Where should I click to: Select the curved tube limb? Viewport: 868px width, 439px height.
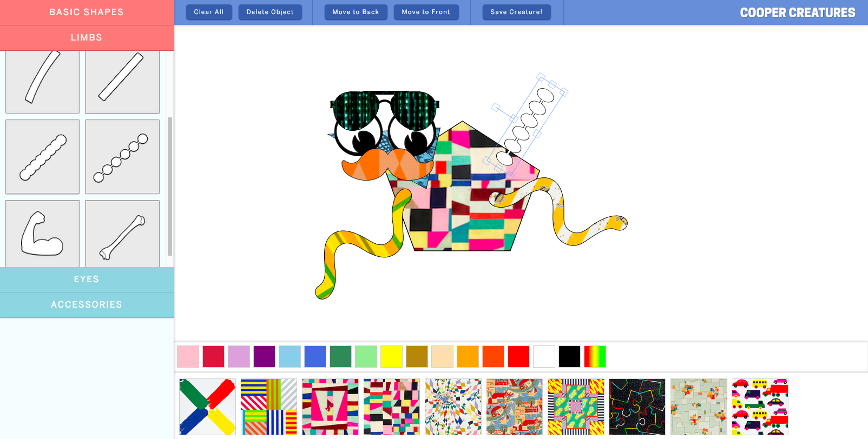click(x=42, y=81)
